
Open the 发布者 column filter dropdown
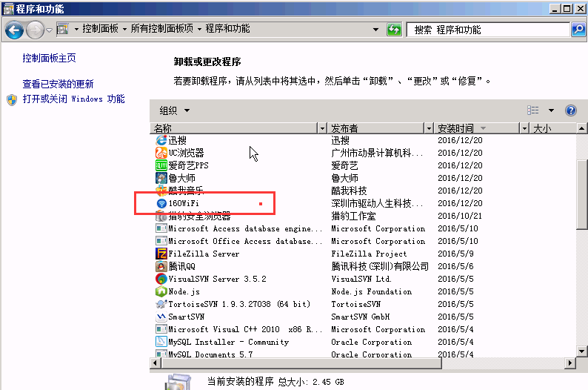(429, 128)
